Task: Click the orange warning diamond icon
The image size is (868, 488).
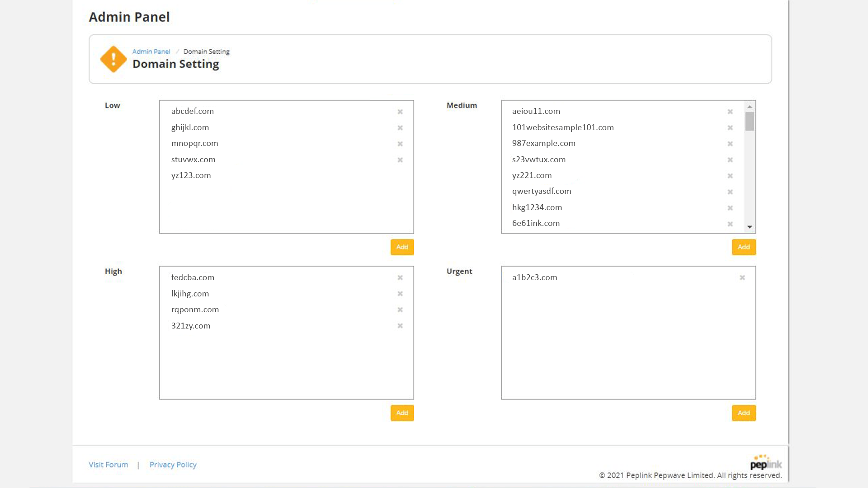Action: click(113, 59)
